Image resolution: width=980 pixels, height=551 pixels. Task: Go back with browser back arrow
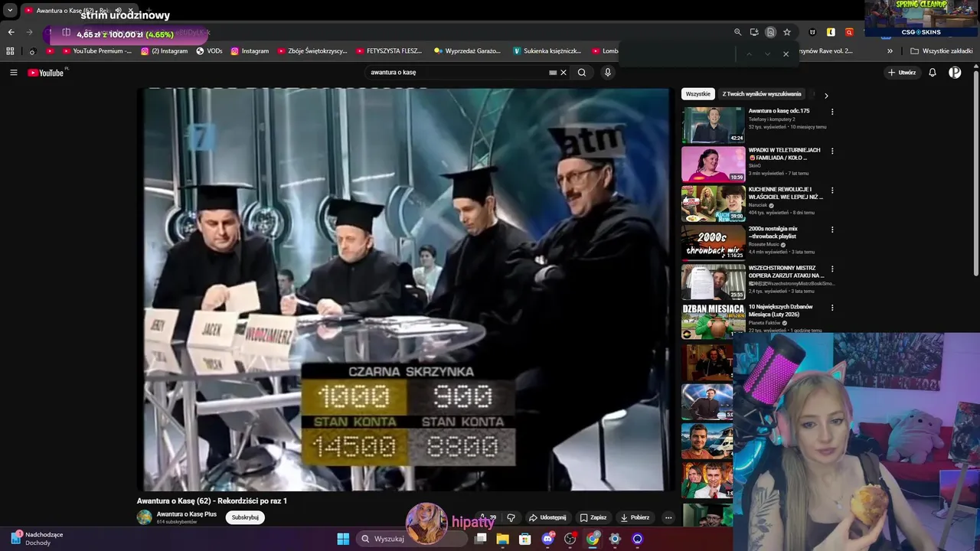[11, 32]
